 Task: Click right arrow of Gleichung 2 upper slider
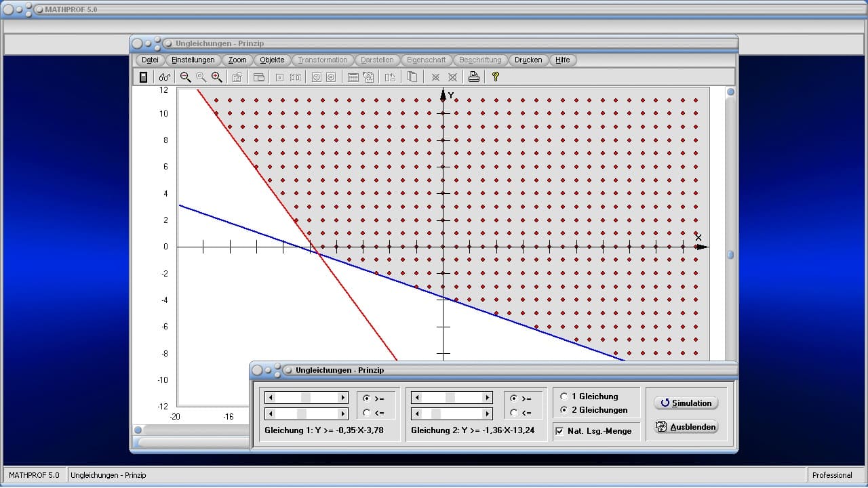(x=487, y=398)
